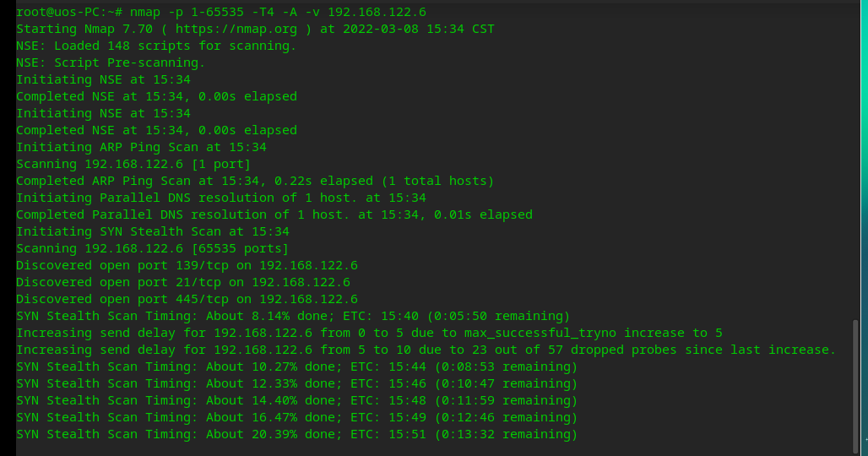Screen dimensions: 868x456
Task: Click 'max_successful_tryno' in send delay line
Action: [x=540, y=334]
